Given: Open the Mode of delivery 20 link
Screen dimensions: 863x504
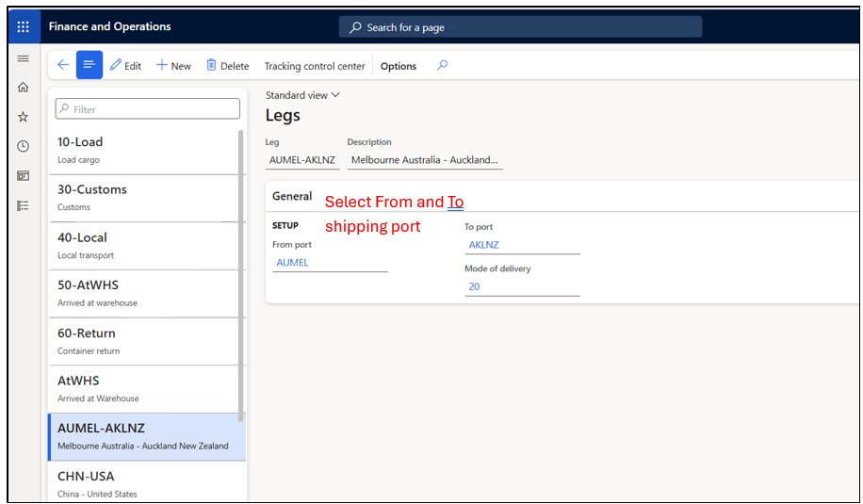Looking at the screenshot, I should pos(474,286).
